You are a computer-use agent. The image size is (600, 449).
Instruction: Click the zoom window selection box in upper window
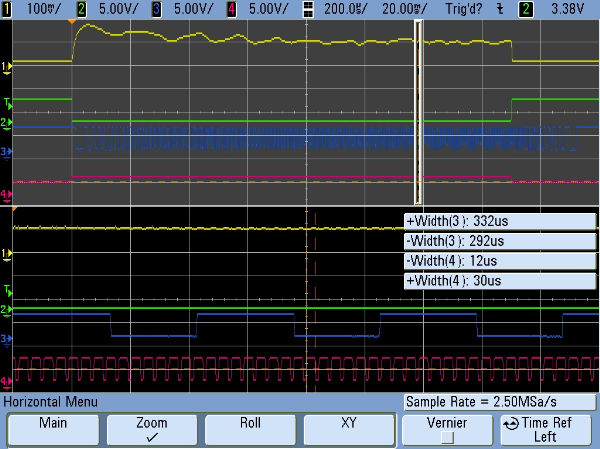coord(418,113)
